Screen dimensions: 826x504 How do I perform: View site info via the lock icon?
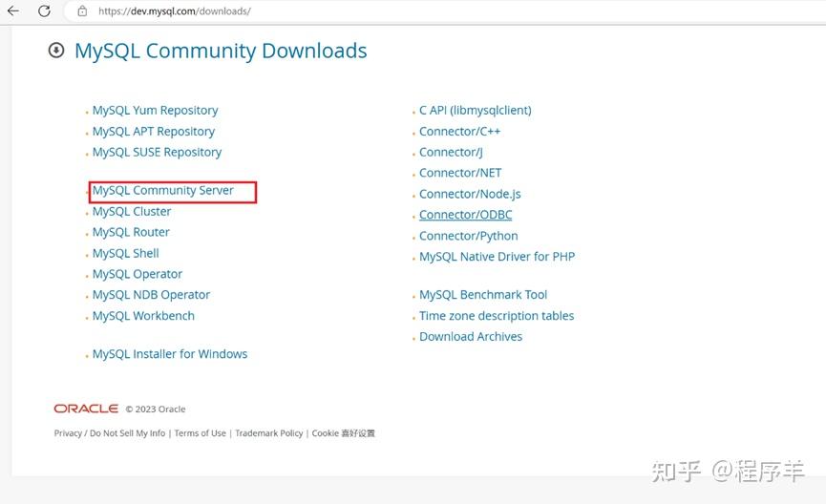(82, 10)
